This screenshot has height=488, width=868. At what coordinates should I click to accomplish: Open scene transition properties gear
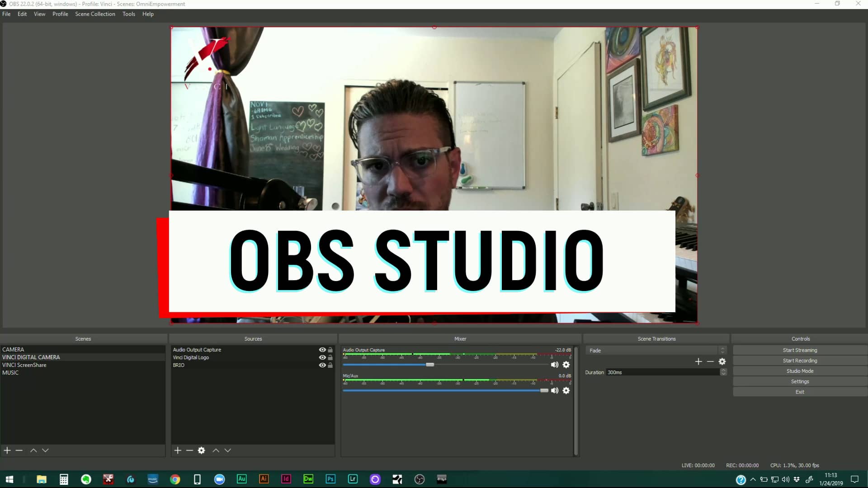(722, 361)
